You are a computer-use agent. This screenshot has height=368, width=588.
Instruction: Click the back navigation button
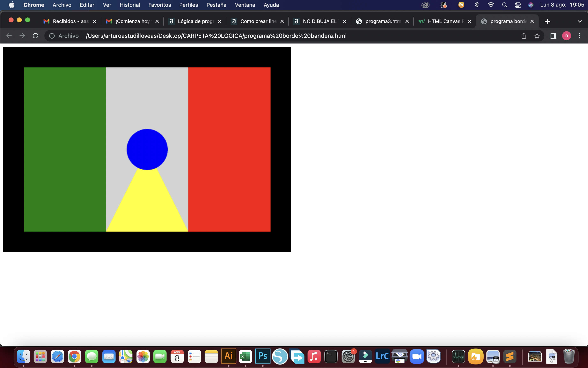tap(9, 36)
